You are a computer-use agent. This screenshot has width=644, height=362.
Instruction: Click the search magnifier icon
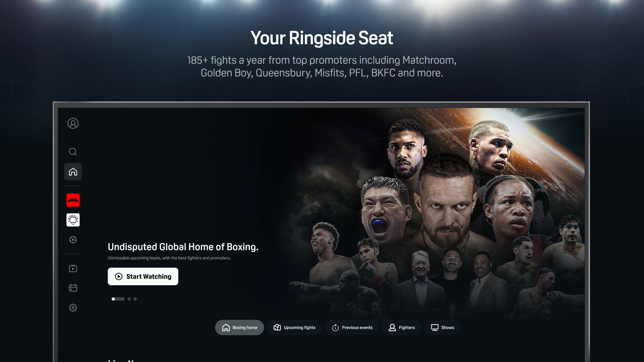pos(73,152)
